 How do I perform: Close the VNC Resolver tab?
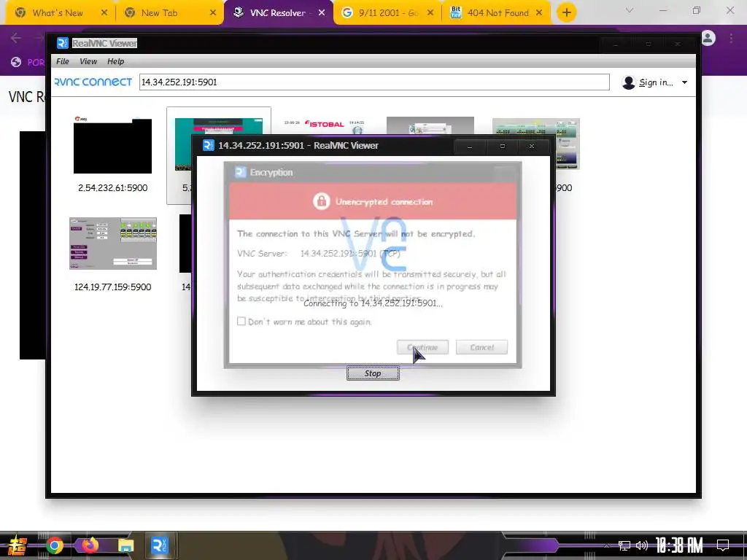pos(322,13)
